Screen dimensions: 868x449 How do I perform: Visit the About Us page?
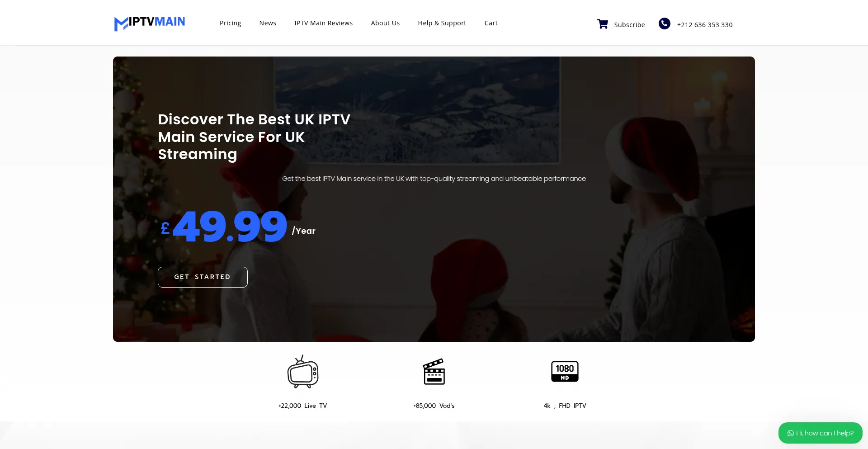pos(385,23)
